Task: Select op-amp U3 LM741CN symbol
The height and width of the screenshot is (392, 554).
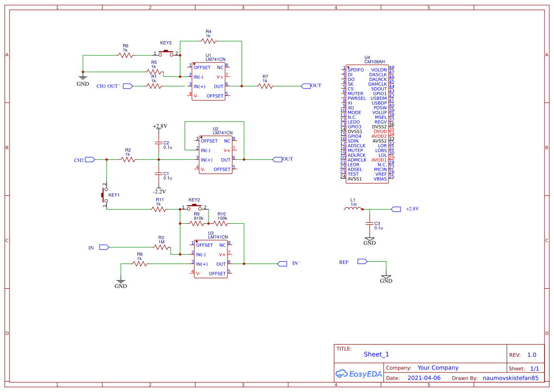Action: (210, 259)
